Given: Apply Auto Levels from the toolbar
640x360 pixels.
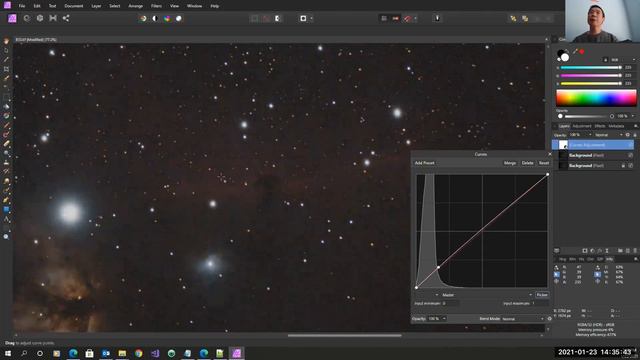Looking at the screenshot, I should (143, 18).
